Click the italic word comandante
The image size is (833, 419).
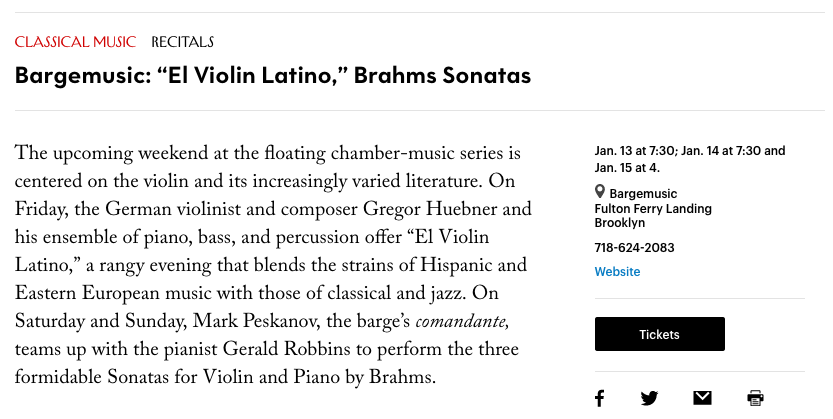462,322
